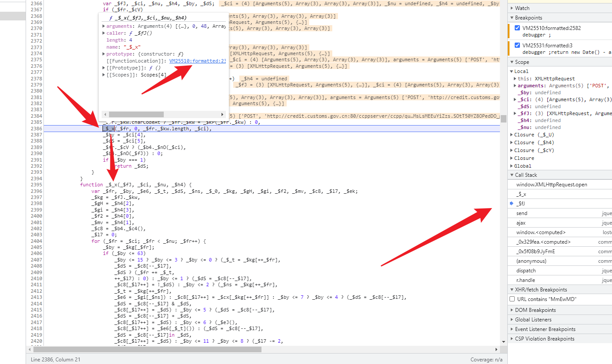Expand Closure (_$_U) scope
Image resolution: width=612 pixels, height=364 pixels.
[511, 135]
